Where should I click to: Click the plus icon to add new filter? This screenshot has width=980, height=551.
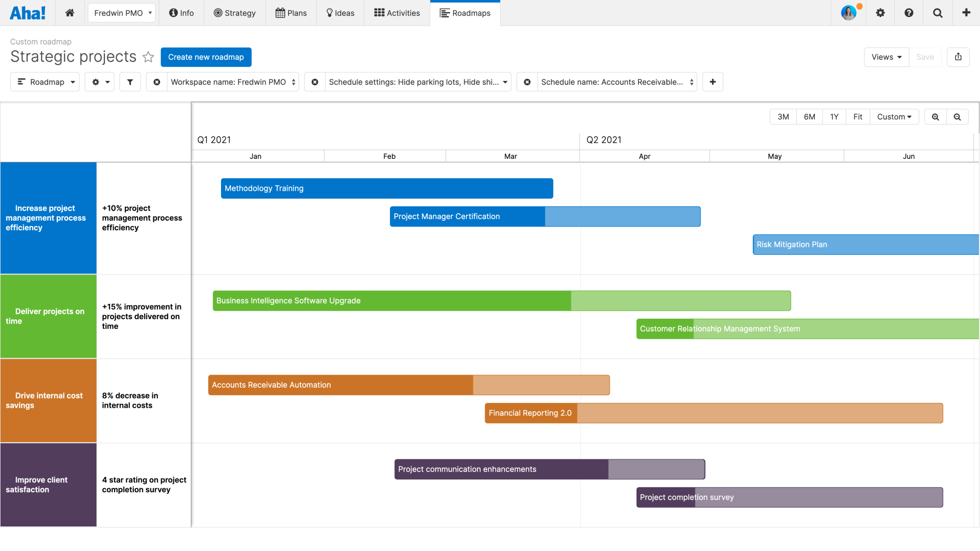[x=713, y=82]
